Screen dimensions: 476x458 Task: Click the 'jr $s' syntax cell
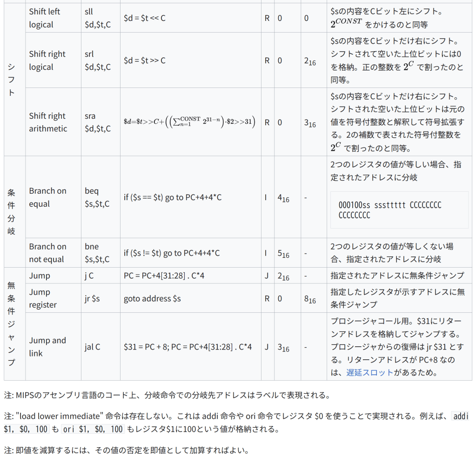92,298
